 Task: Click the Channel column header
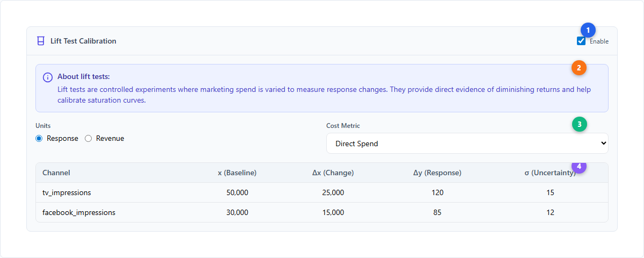click(x=56, y=173)
